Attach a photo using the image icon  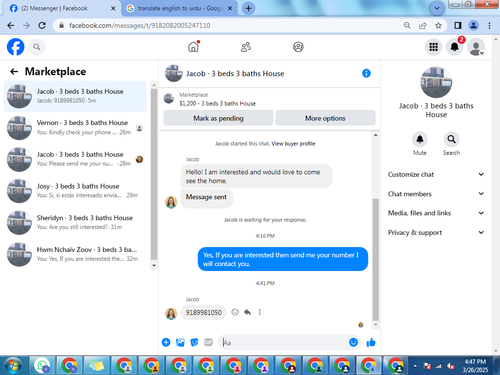point(180,342)
